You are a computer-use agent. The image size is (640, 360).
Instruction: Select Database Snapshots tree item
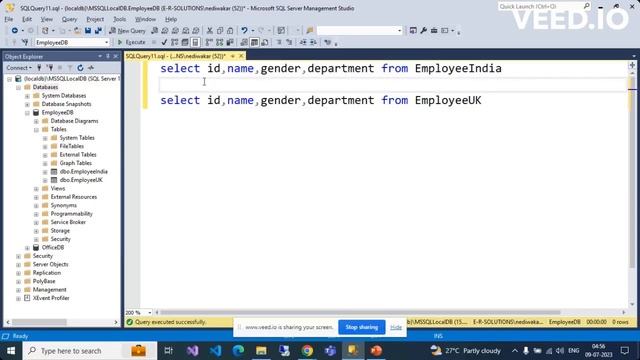pyautogui.click(x=67, y=104)
